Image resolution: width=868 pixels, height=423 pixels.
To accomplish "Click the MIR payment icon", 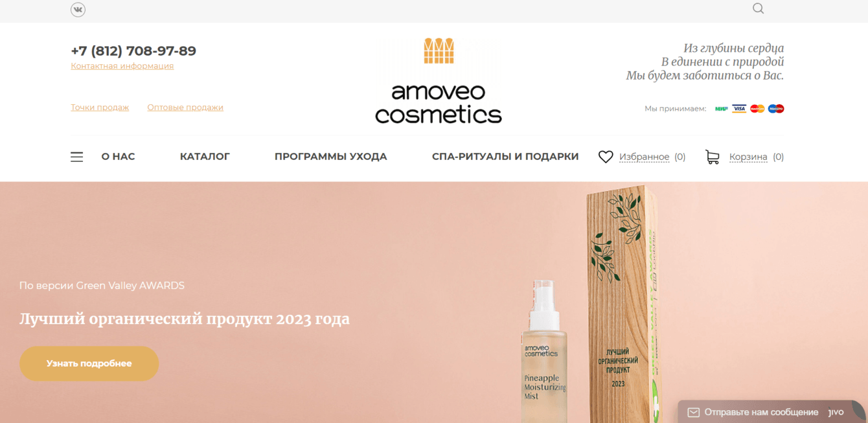I will (x=721, y=108).
